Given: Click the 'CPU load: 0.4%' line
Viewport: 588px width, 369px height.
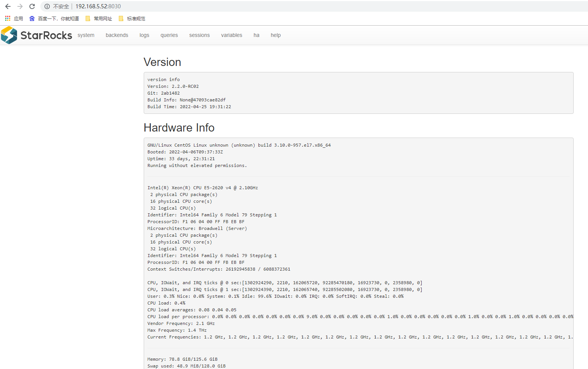Looking at the screenshot, I should pyautogui.click(x=166, y=303).
